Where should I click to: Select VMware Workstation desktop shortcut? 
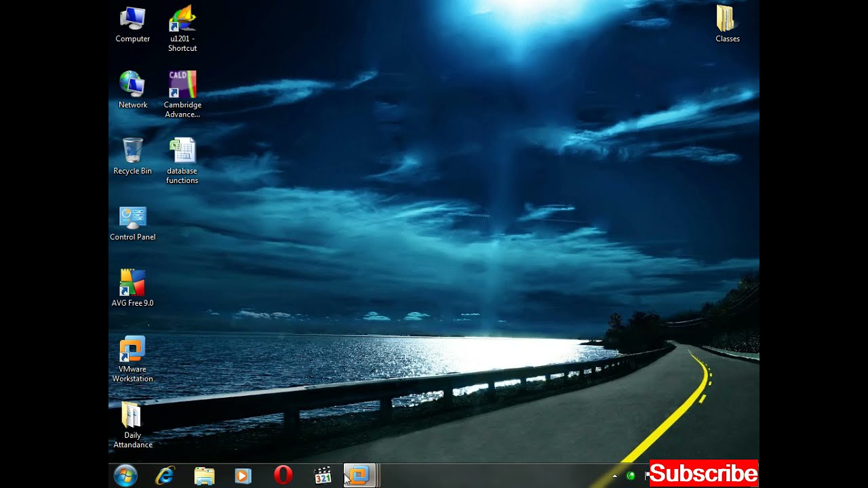pyautogui.click(x=133, y=359)
